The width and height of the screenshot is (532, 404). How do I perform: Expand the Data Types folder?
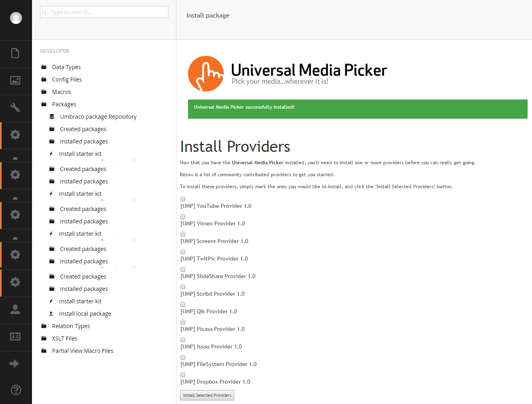(x=66, y=67)
